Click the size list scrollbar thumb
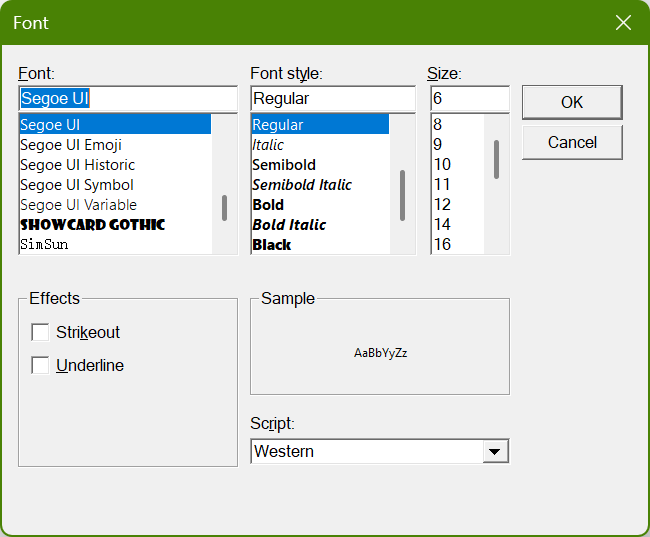This screenshot has height=537, width=650. pos(496,159)
